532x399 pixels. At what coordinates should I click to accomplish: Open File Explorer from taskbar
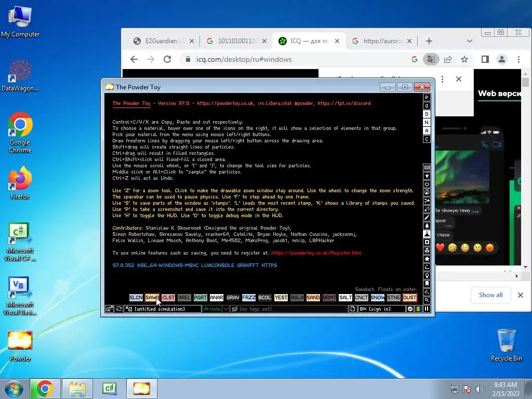(x=77, y=389)
